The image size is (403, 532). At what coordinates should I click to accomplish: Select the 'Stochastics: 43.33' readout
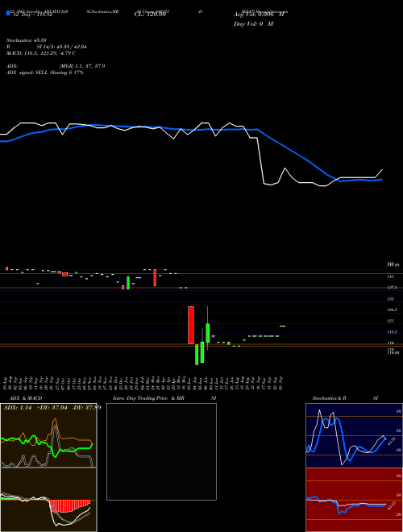point(26,41)
